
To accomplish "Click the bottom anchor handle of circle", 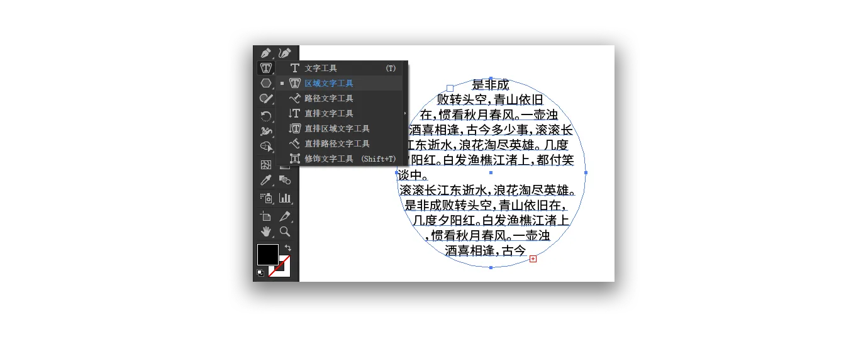I will coord(491,267).
